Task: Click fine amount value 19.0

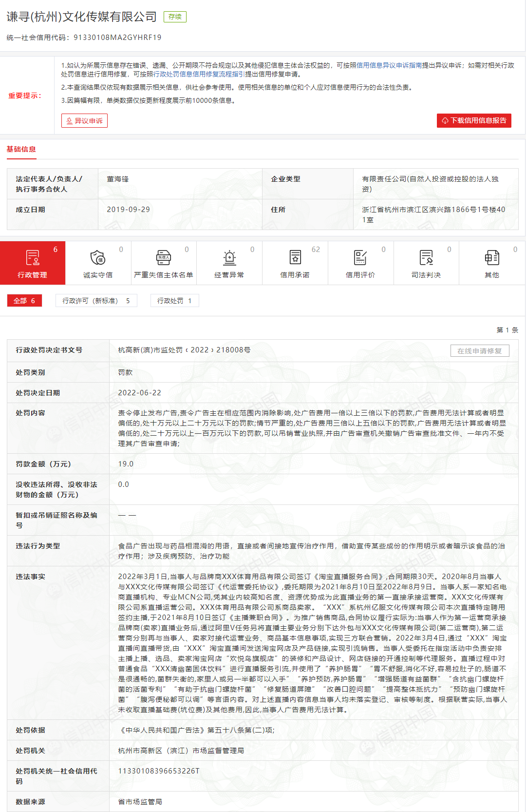Action: coord(126,464)
